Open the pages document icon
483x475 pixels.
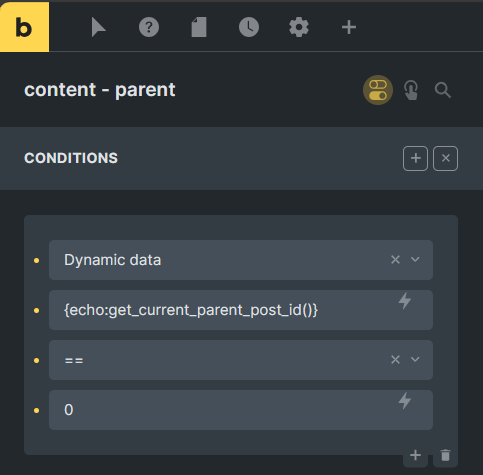click(x=199, y=27)
